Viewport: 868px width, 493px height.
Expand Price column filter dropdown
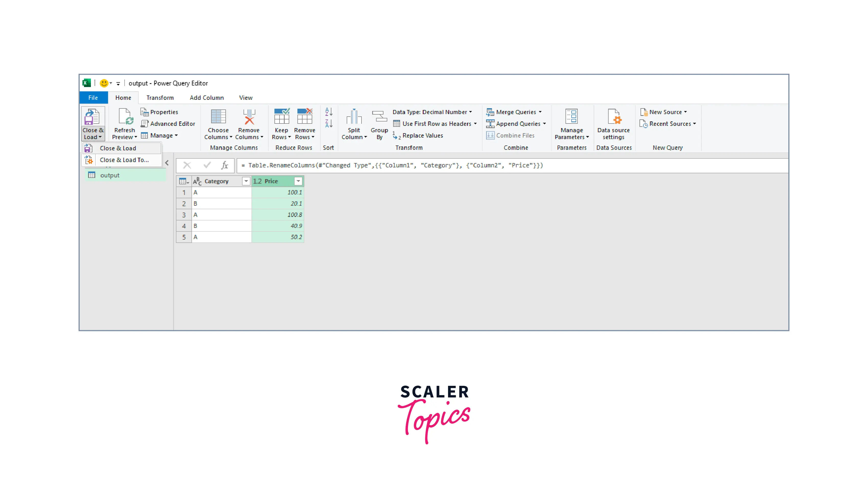coord(298,181)
